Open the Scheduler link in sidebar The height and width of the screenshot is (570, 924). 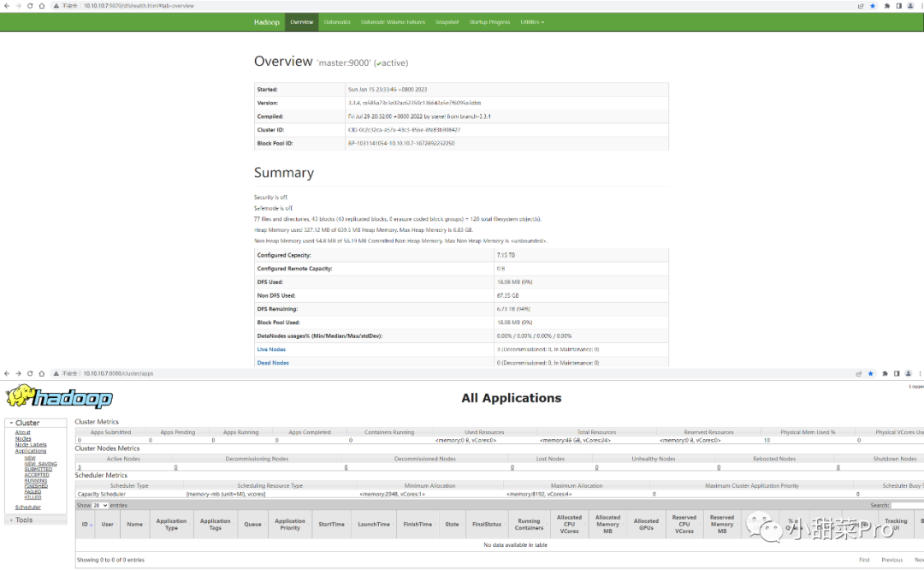[x=27, y=507]
